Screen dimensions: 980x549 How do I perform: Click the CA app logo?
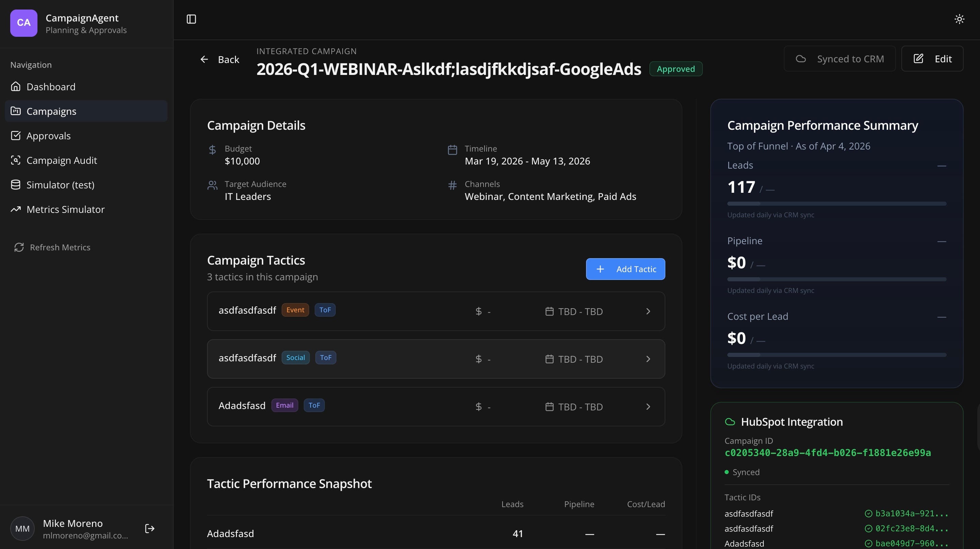pyautogui.click(x=23, y=23)
